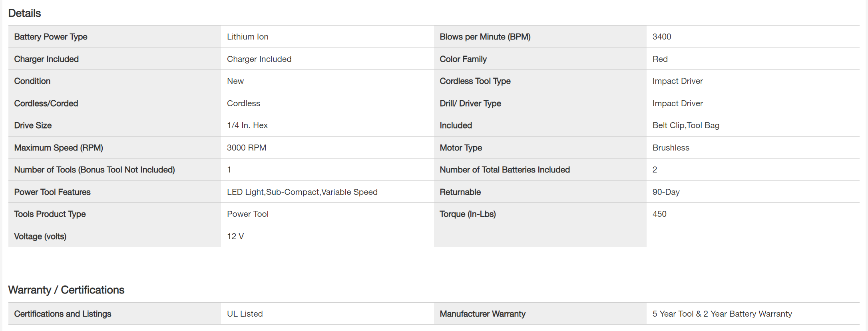Click the Details section heading
This screenshot has height=331, width=868.
click(24, 13)
